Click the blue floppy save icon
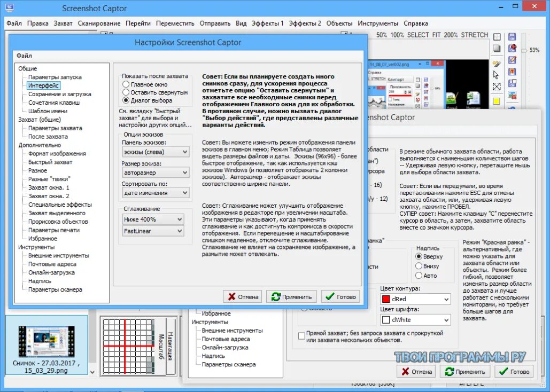 [x=512, y=37]
